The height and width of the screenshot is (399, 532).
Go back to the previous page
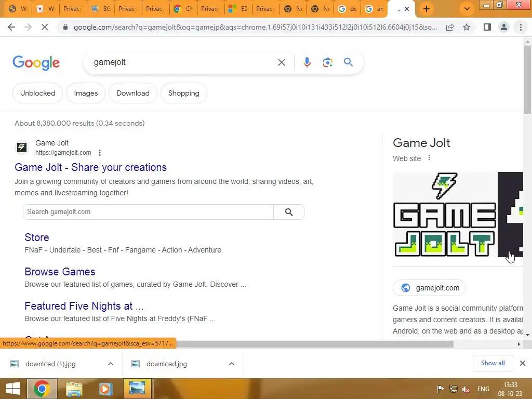(11, 27)
